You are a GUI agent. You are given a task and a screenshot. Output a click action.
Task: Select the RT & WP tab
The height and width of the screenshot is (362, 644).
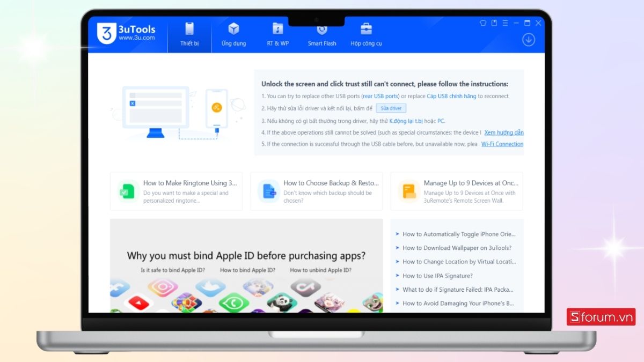(x=277, y=34)
